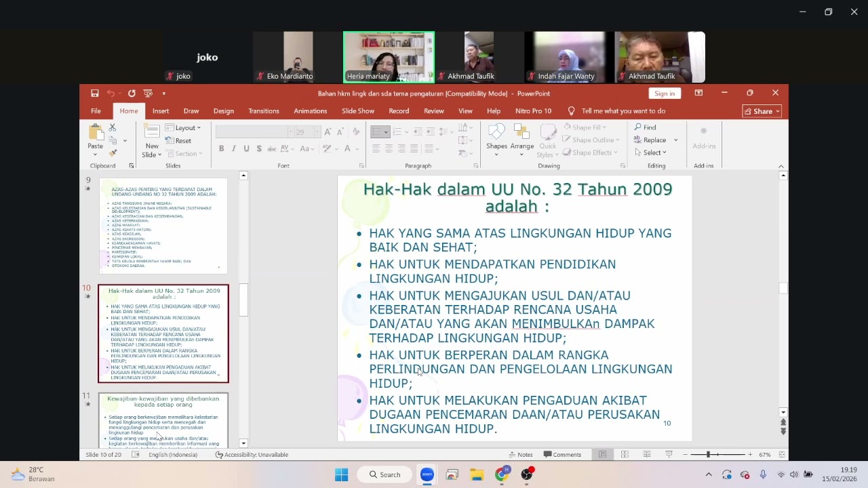Start presentation from beginning icon
The height and width of the screenshot is (488, 868).
[148, 93]
